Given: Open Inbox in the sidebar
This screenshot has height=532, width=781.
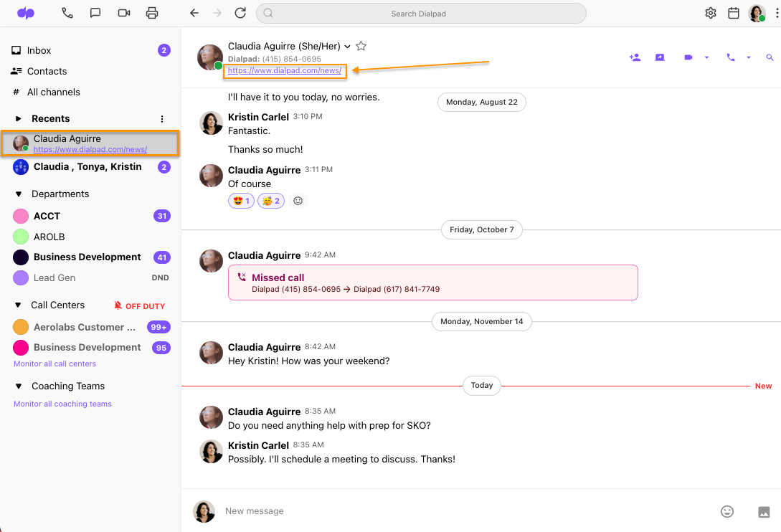Looking at the screenshot, I should point(90,50).
